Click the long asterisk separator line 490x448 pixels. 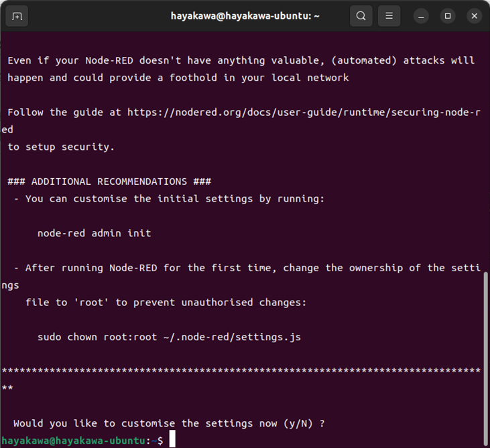[x=241, y=371]
